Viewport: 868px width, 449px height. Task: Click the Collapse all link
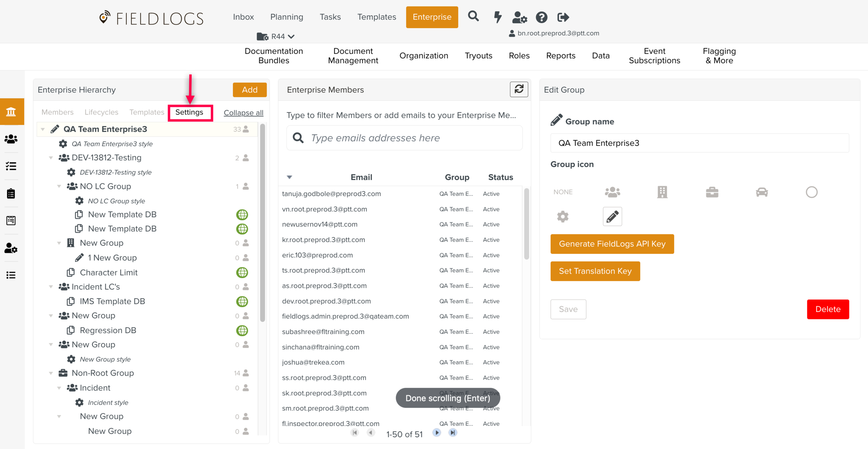point(243,113)
